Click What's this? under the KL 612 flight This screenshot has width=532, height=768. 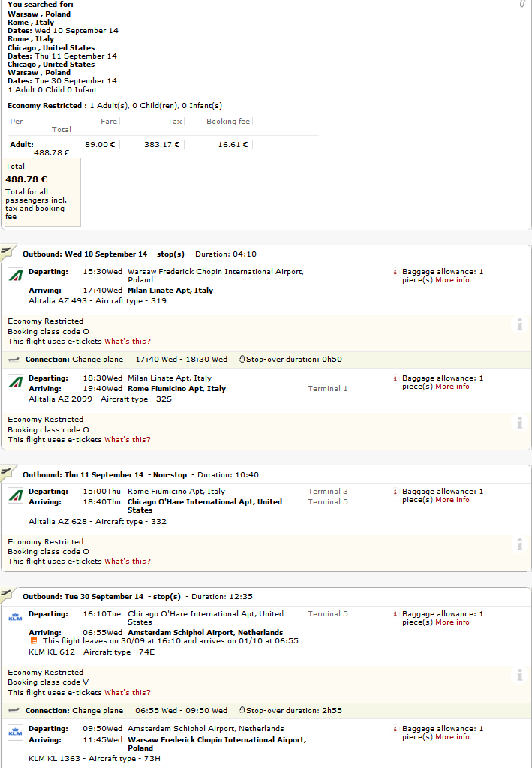coord(128,693)
